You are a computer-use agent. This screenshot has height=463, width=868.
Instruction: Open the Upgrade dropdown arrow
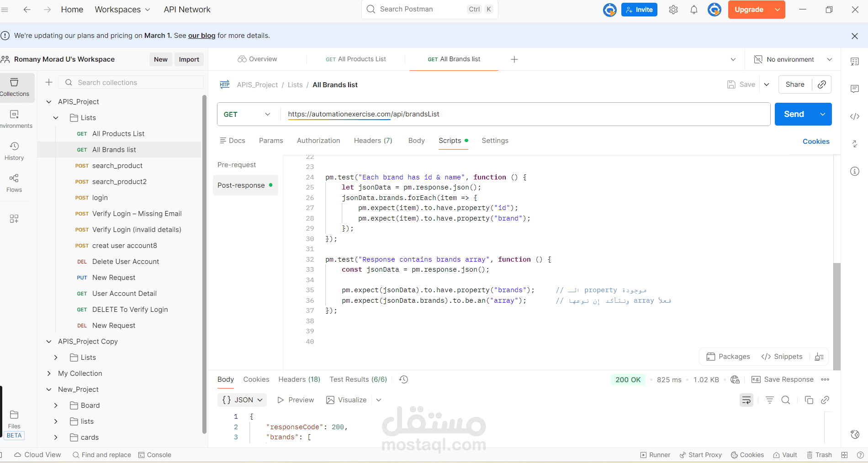778,10
